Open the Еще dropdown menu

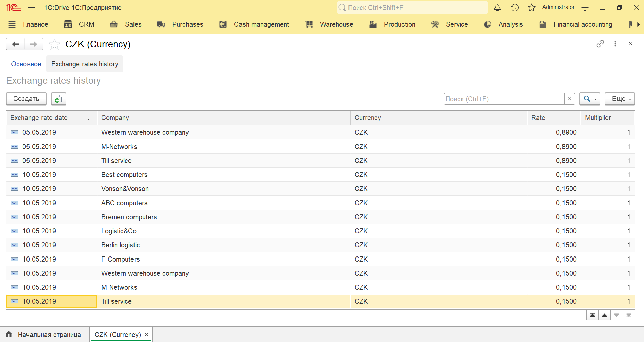click(x=620, y=99)
